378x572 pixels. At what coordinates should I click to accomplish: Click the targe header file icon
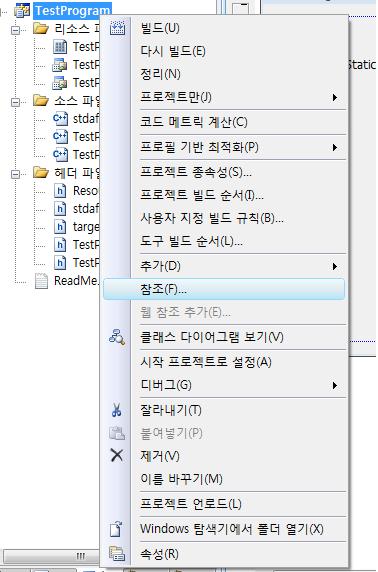[60, 227]
